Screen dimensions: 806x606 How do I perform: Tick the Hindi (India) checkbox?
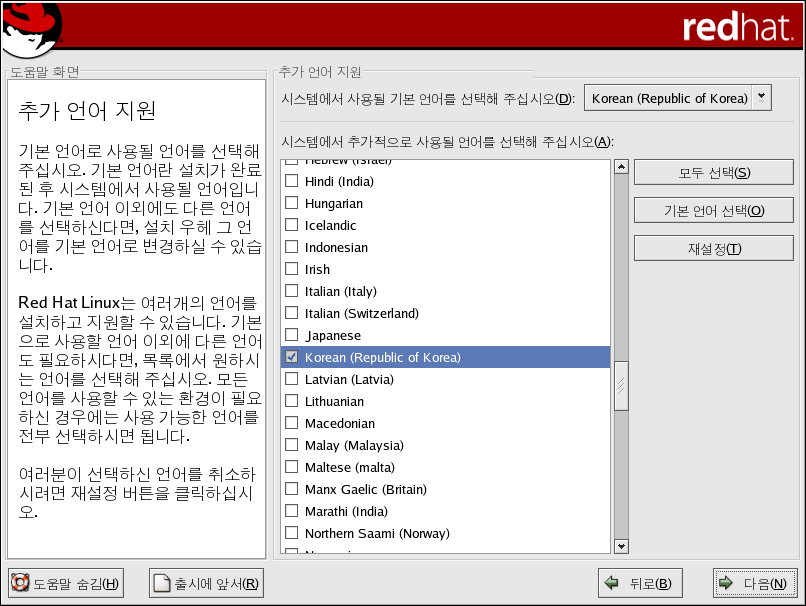click(292, 181)
